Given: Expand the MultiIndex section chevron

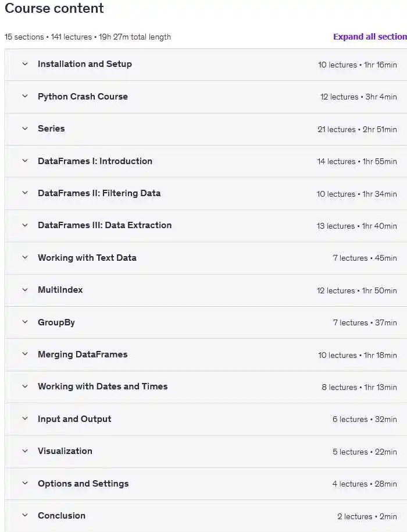Looking at the screenshot, I should [25, 290].
